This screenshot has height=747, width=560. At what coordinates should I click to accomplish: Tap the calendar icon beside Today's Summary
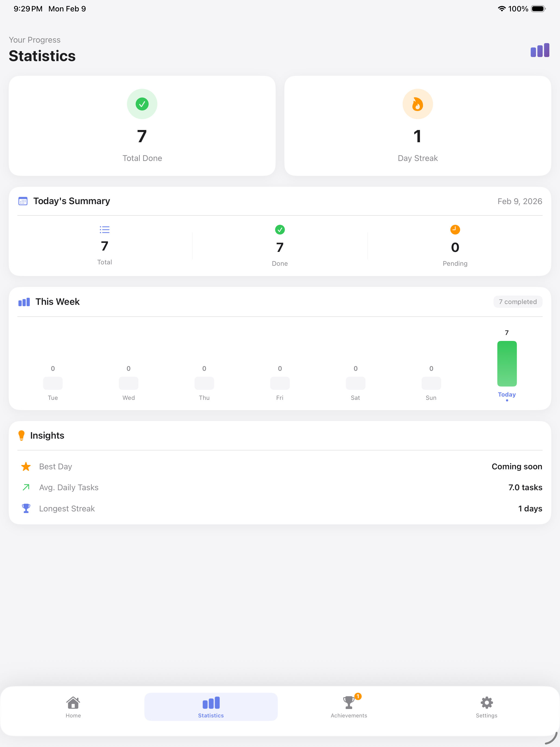pyautogui.click(x=23, y=201)
